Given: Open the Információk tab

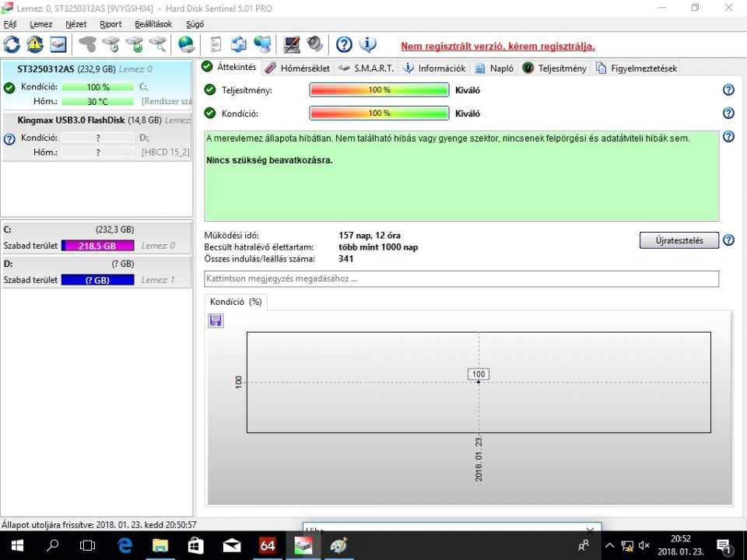Looking at the screenshot, I should (434, 68).
